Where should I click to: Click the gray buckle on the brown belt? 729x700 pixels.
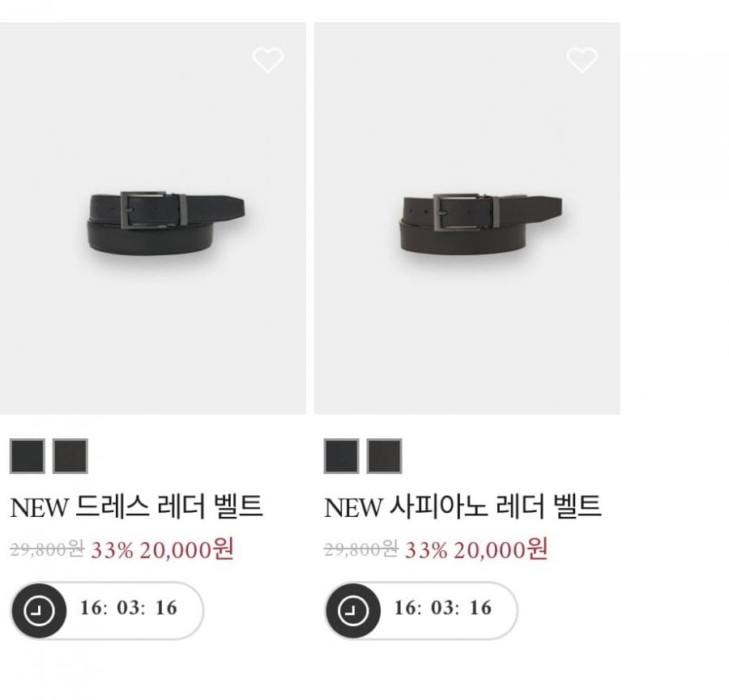tap(457, 212)
